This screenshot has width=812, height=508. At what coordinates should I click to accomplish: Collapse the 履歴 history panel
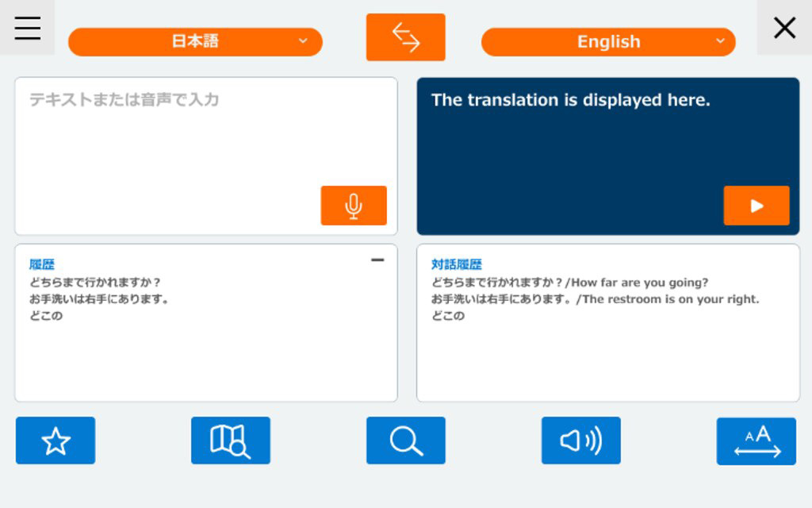pos(378,259)
